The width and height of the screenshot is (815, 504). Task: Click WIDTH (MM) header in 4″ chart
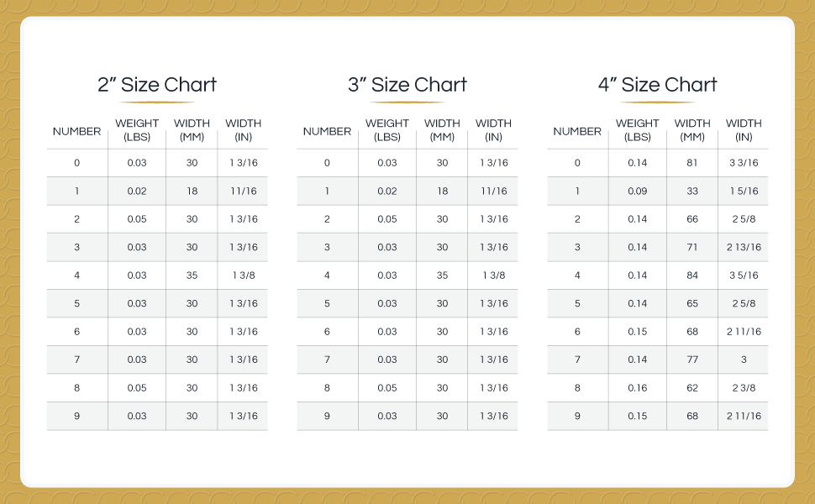(692, 130)
